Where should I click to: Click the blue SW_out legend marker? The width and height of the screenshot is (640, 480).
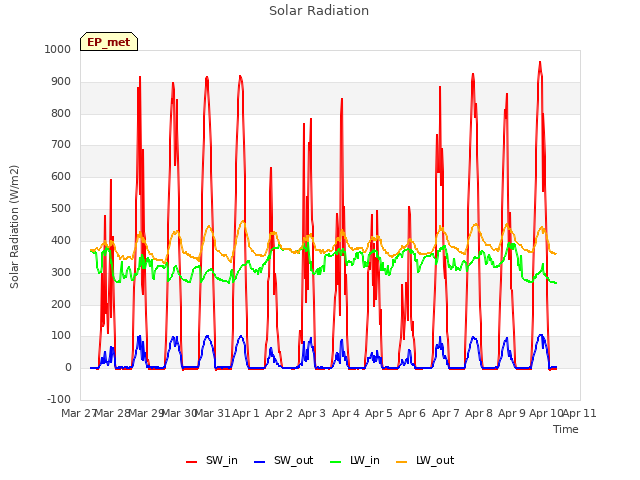click(260, 462)
